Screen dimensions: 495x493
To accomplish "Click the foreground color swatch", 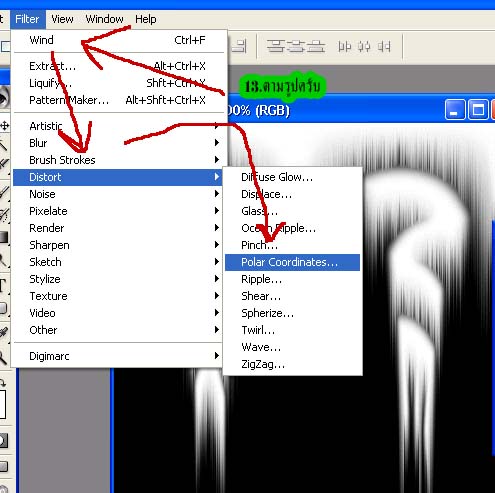I will [3, 404].
